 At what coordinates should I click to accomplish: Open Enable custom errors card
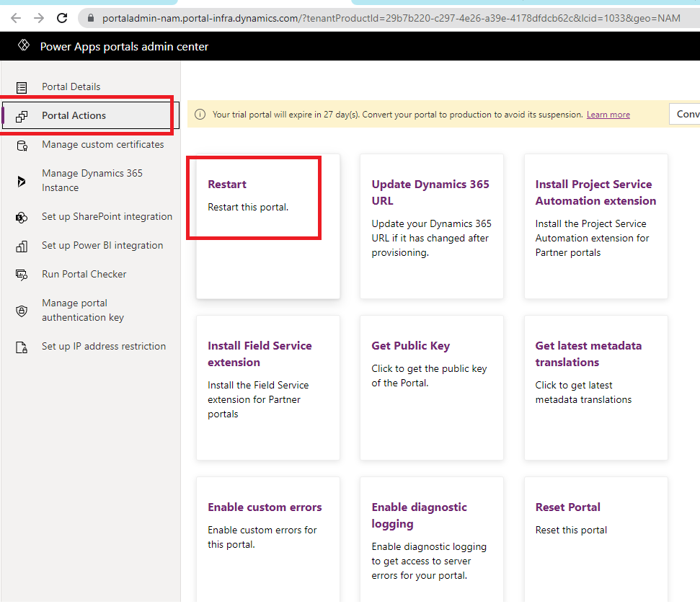[268, 540]
